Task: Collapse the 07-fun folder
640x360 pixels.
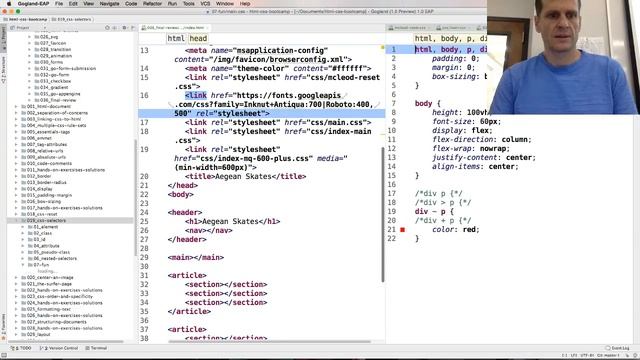Action: [x=23, y=265]
